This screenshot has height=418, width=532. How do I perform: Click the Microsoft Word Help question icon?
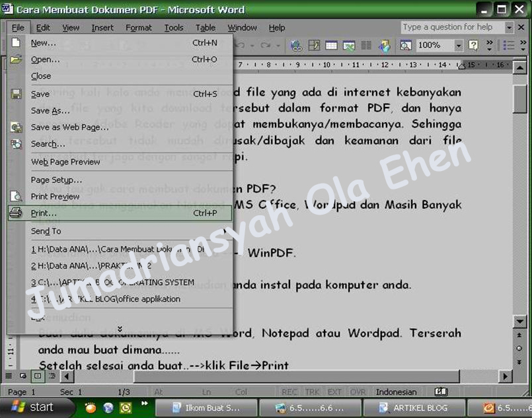[473, 45]
